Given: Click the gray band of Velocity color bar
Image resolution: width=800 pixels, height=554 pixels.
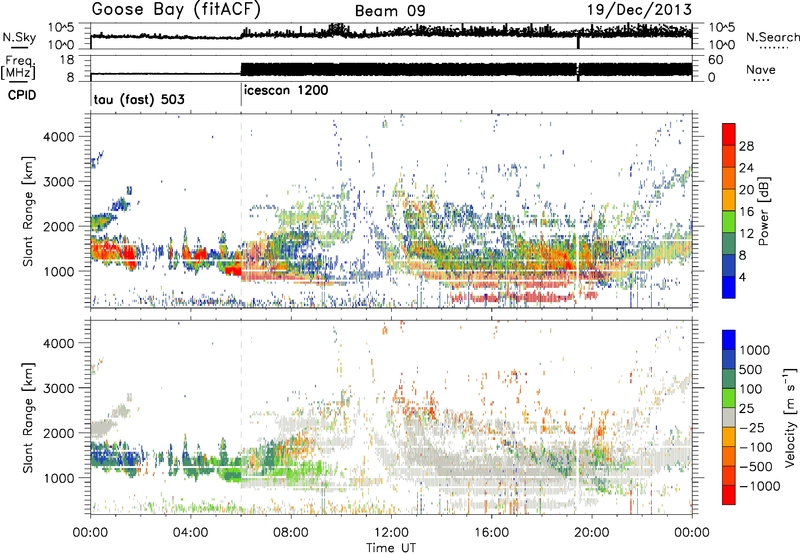Looking at the screenshot, I should point(729,418).
